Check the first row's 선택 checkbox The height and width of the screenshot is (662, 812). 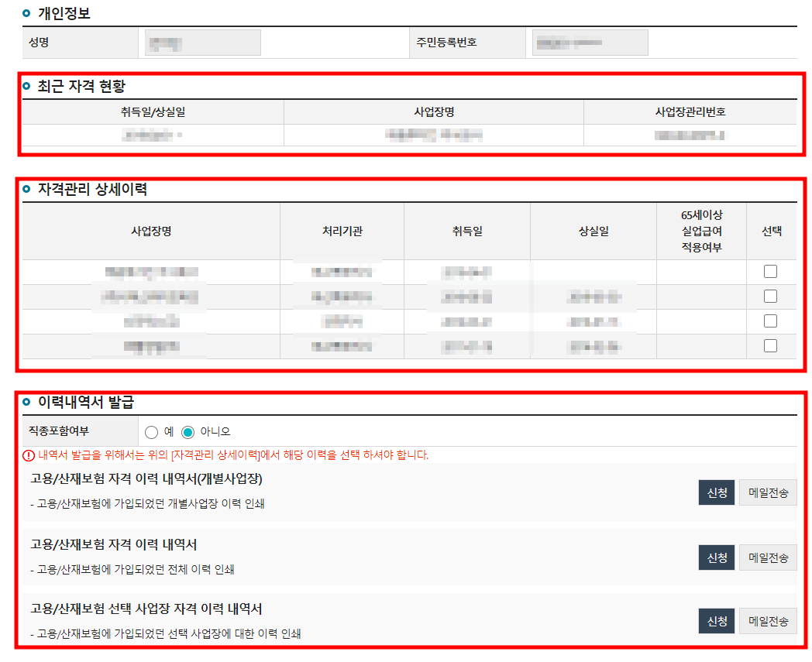point(771,271)
